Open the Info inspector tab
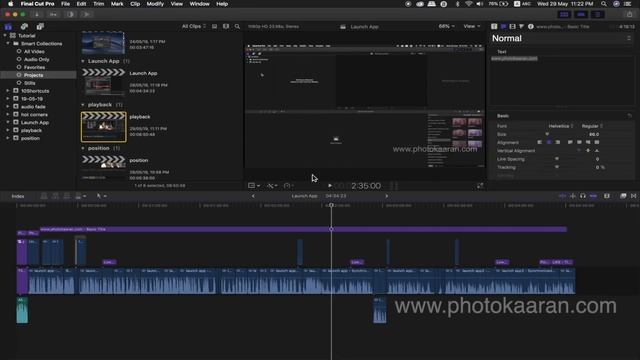 (x=531, y=27)
